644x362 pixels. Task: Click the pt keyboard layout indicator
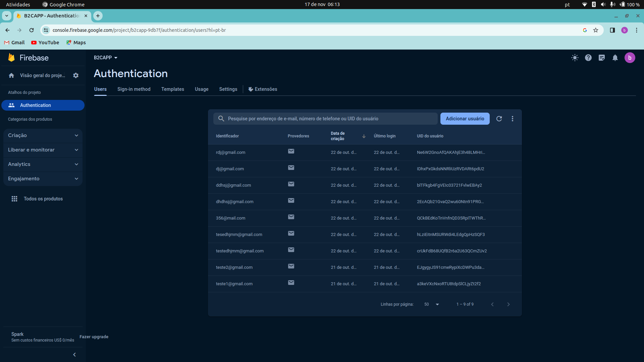click(x=567, y=4)
